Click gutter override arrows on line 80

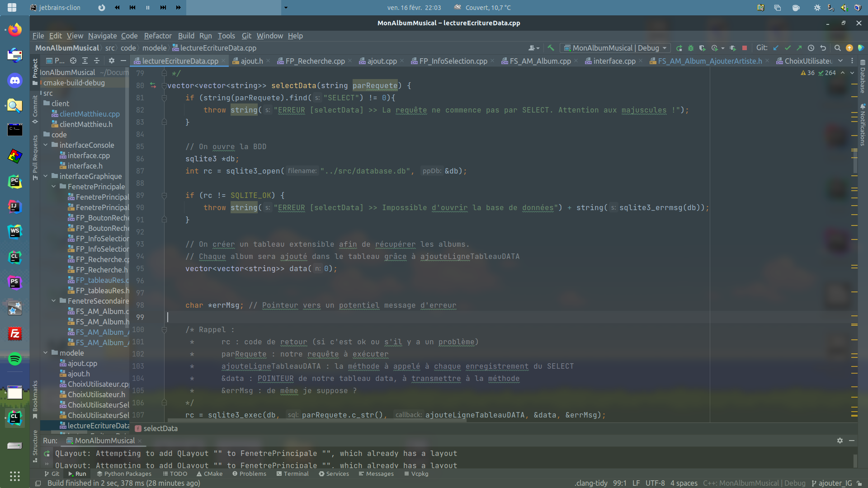coord(153,85)
